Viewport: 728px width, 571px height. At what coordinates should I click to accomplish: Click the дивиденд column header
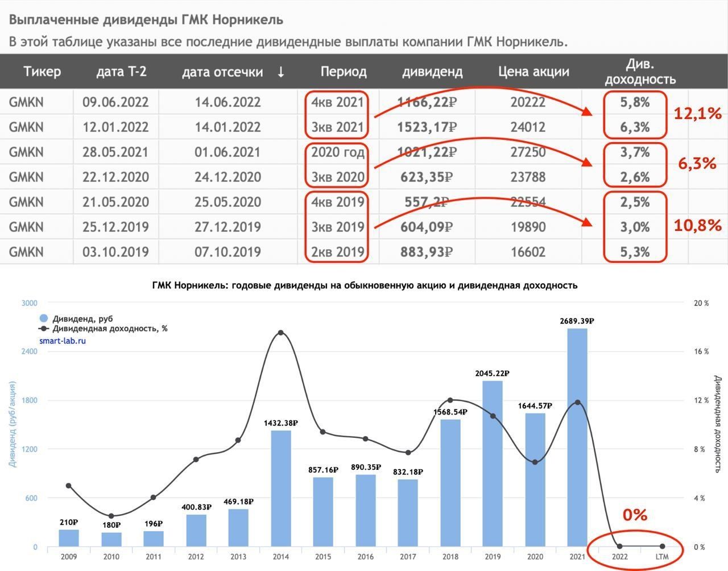(432, 72)
